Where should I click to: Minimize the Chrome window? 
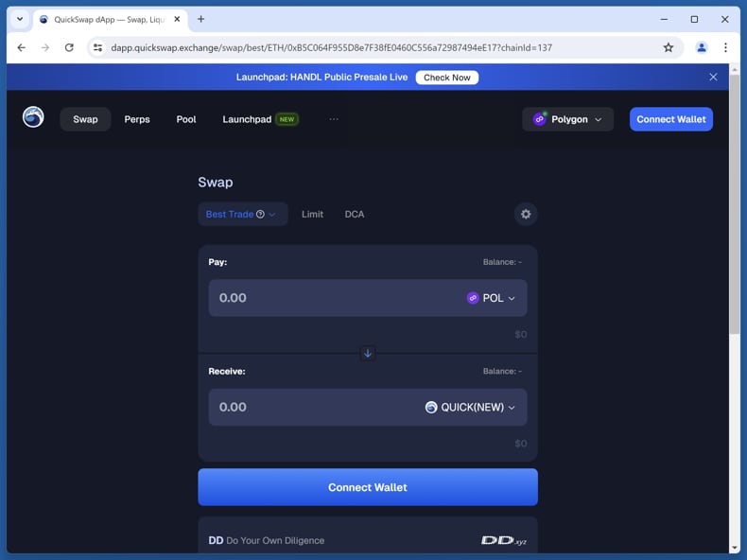point(664,19)
